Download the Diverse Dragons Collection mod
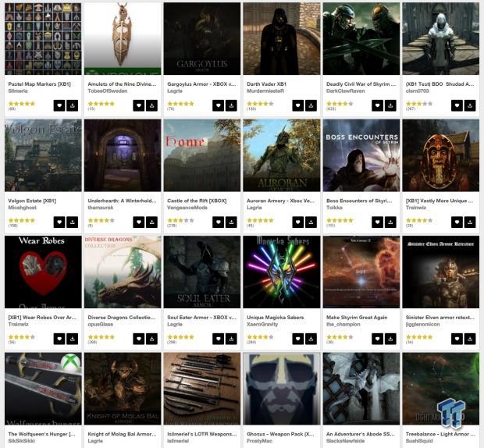This screenshot has width=484, height=448. pos(152,339)
